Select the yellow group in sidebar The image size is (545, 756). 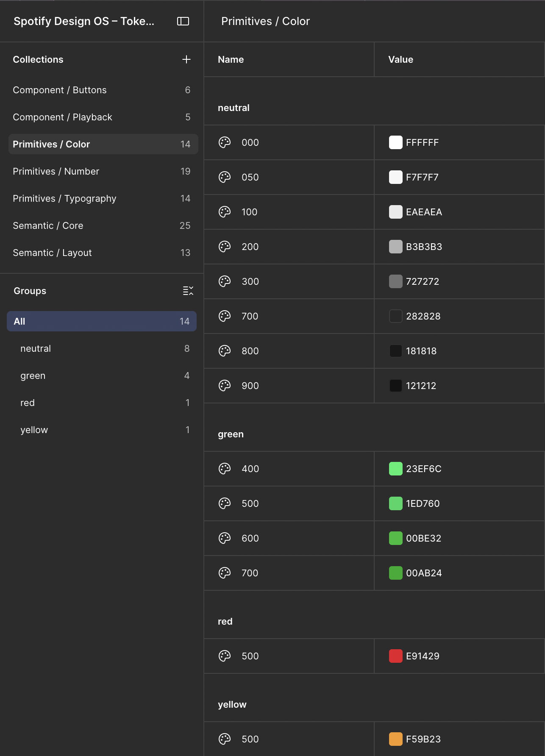click(102, 430)
